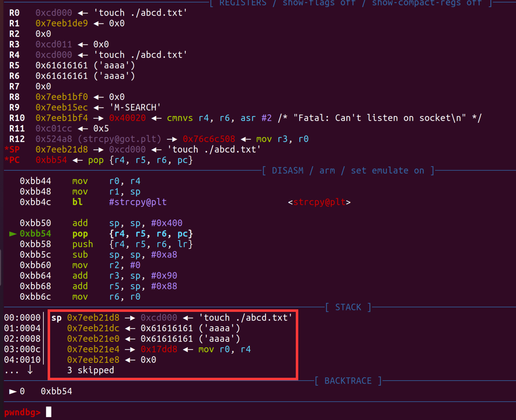This screenshot has width=516, height=420.
Task: Click the pwndbg prompt input cursor
Action: (49, 412)
